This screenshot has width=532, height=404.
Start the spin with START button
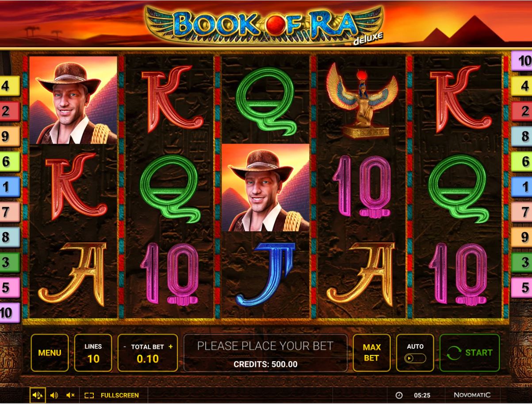tap(470, 353)
